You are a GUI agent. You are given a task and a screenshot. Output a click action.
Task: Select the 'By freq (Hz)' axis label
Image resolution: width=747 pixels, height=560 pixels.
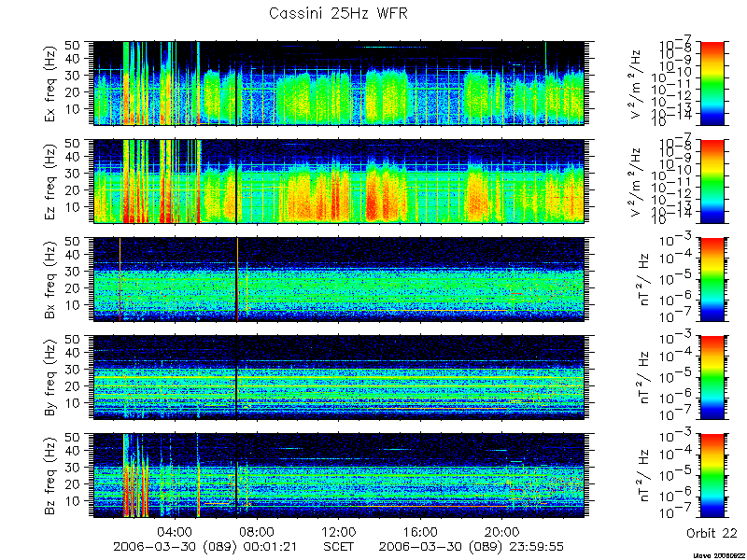[x=51, y=377]
